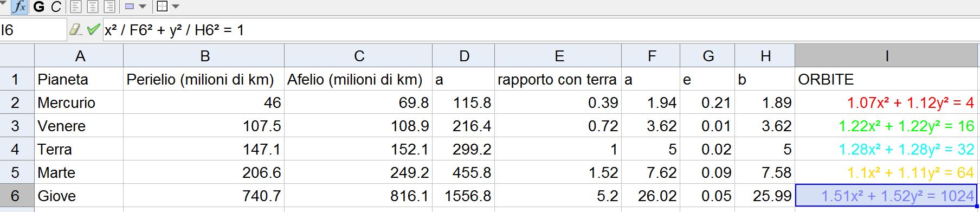The width and height of the screenshot is (980, 212).
Task: Click the 'rapporto con terra' cell
Action: click(x=558, y=79)
